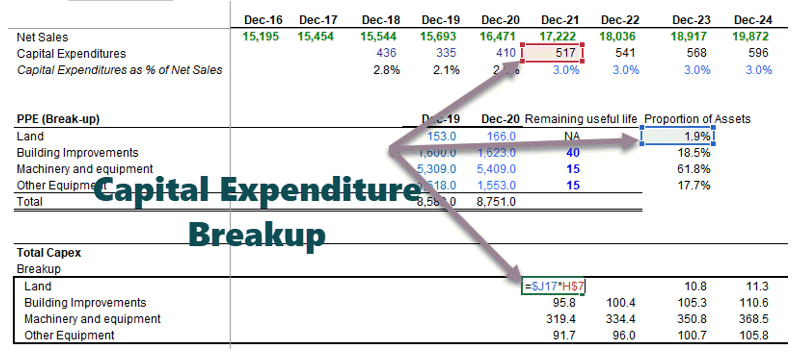Select proportion value 18.5%
Screen dimensions: 812x362
pyautogui.click(x=693, y=153)
